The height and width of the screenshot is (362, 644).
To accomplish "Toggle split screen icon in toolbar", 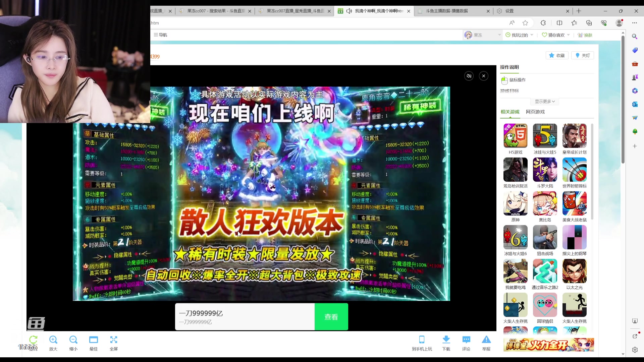I will (x=559, y=23).
